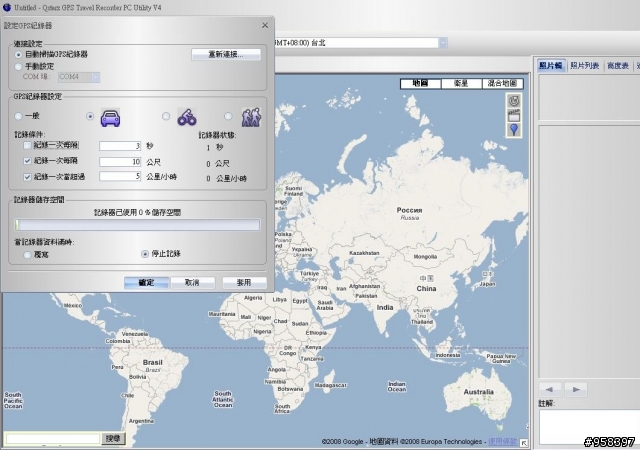
Task: Click the India label on map
Action: click(x=385, y=307)
